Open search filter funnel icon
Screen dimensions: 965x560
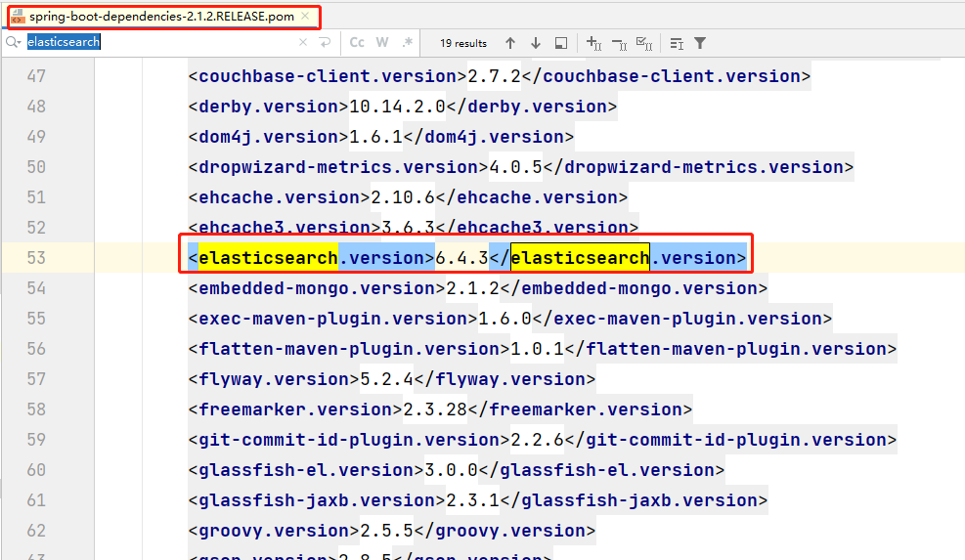pos(700,43)
